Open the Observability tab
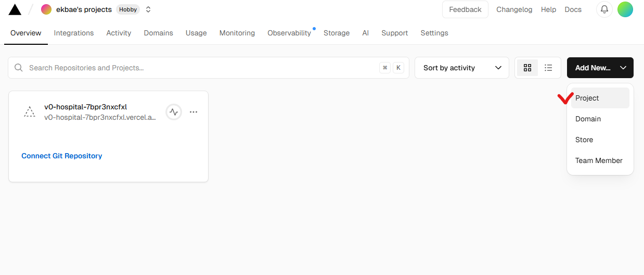The image size is (644, 275). [x=289, y=33]
